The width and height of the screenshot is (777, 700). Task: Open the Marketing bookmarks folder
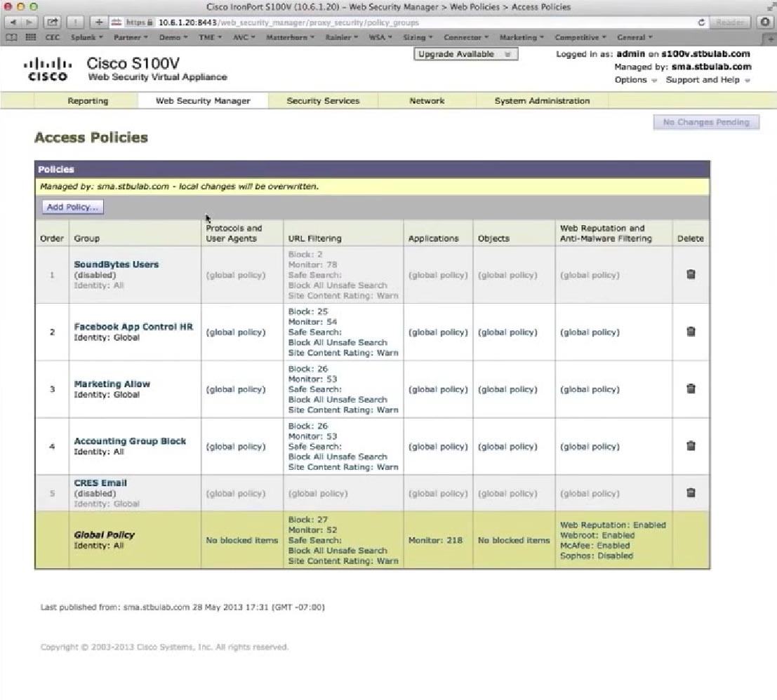(522, 37)
